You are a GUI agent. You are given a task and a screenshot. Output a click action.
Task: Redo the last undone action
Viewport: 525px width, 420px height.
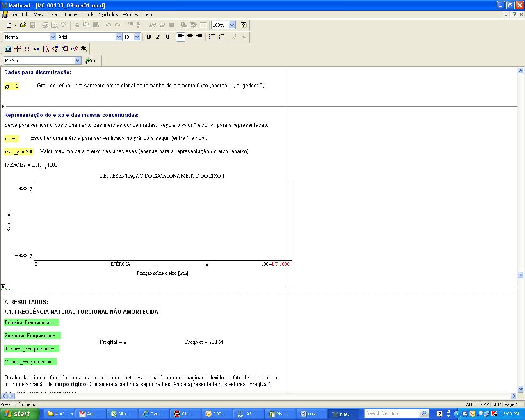coord(118,25)
